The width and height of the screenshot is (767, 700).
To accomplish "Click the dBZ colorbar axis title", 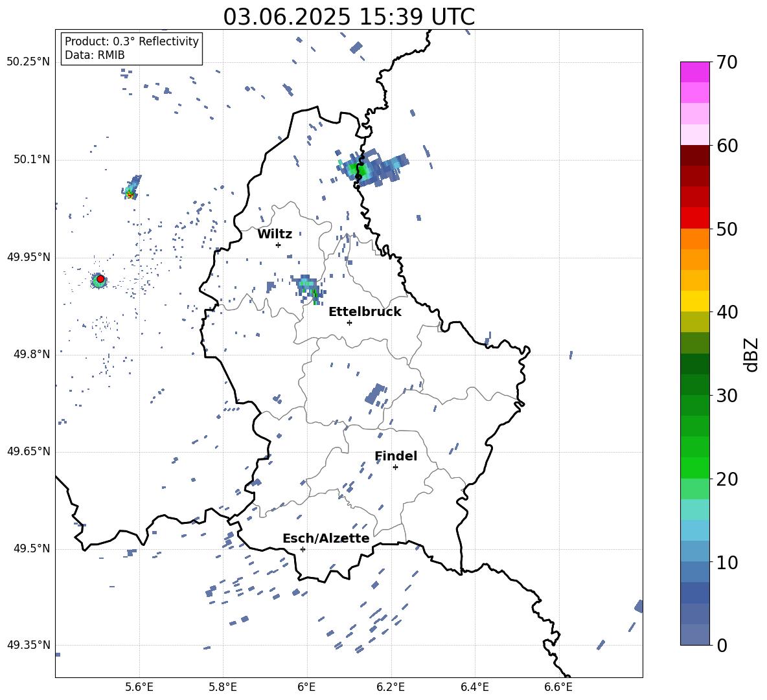I will (x=751, y=354).
